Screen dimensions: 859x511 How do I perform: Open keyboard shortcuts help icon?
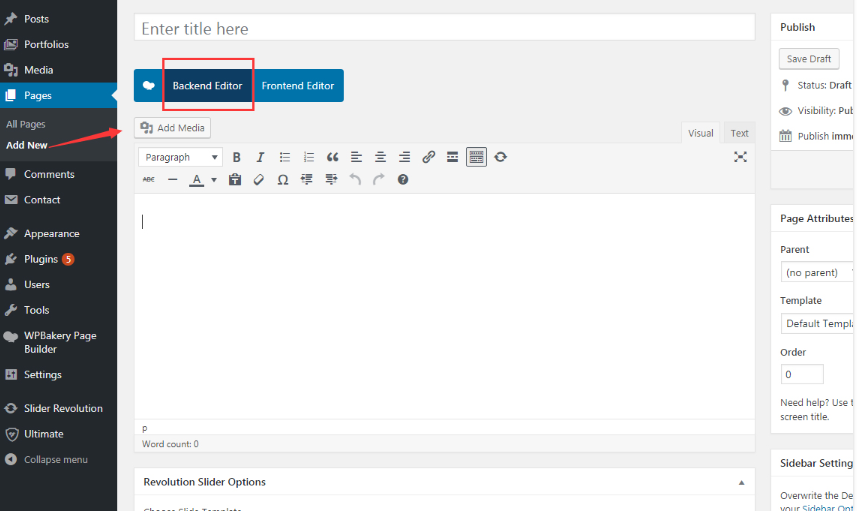[x=403, y=180]
